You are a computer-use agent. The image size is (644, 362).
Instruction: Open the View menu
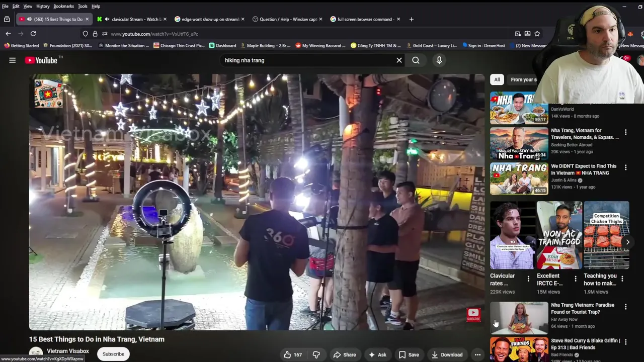[28, 6]
